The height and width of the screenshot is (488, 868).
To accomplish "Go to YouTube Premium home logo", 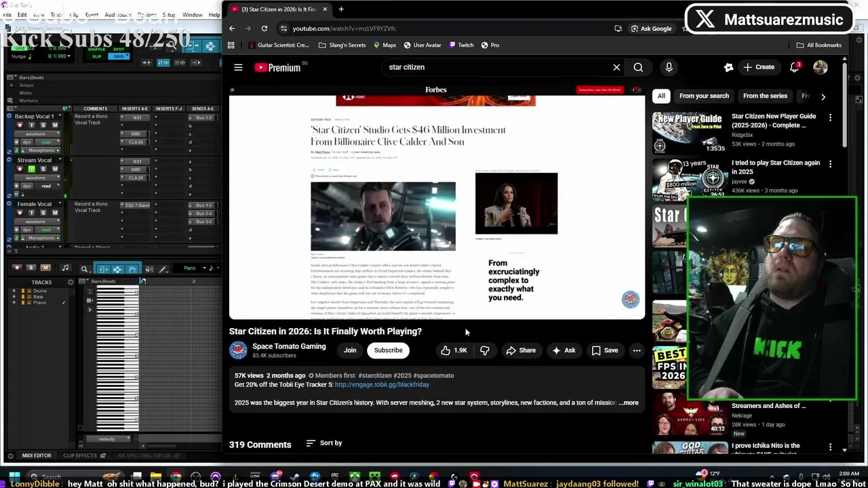I will click(278, 67).
